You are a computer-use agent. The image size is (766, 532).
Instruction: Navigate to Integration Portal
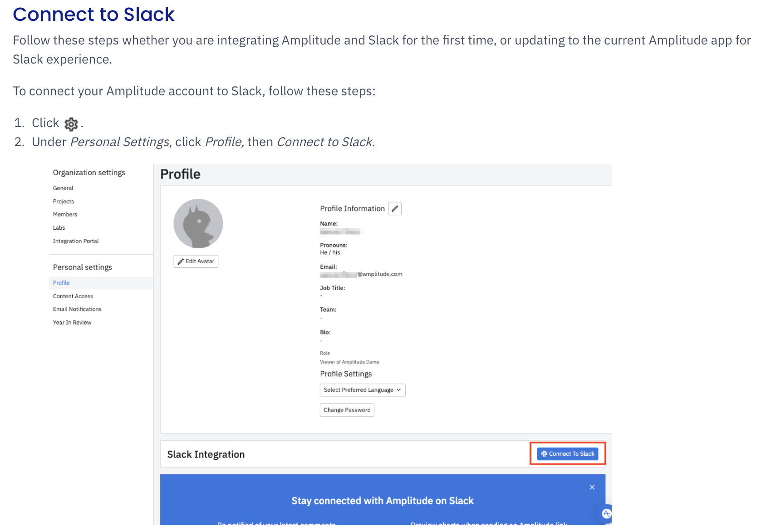[x=76, y=241]
